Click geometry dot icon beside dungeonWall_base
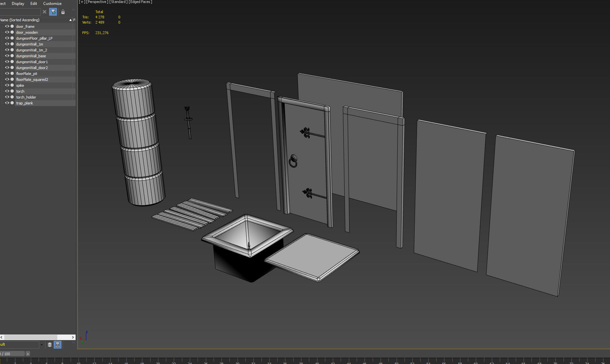The image size is (610, 364). coord(12,56)
